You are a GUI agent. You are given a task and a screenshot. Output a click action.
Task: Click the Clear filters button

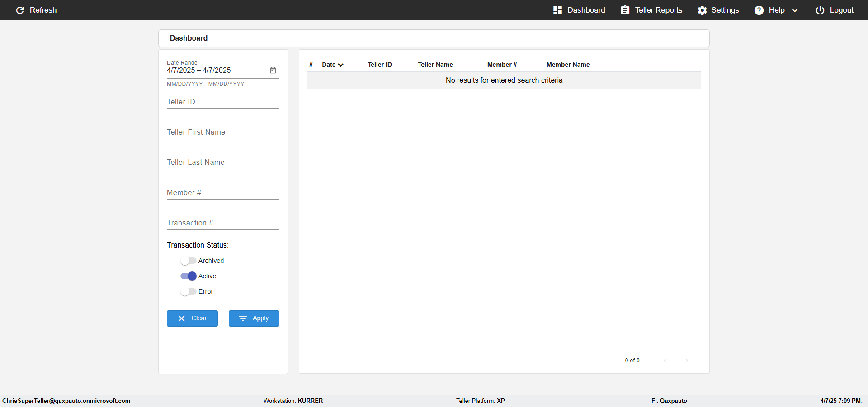pos(192,318)
